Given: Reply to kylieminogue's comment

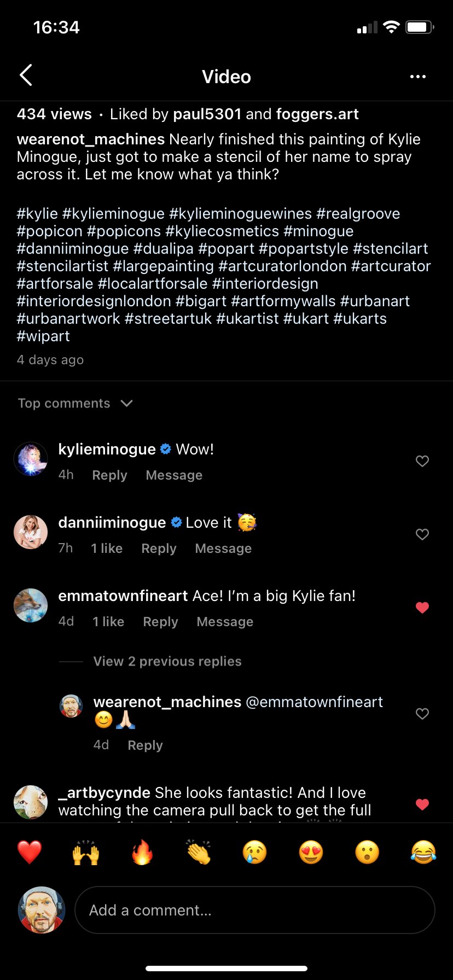Looking at the screenshot, I should [109, 475].
